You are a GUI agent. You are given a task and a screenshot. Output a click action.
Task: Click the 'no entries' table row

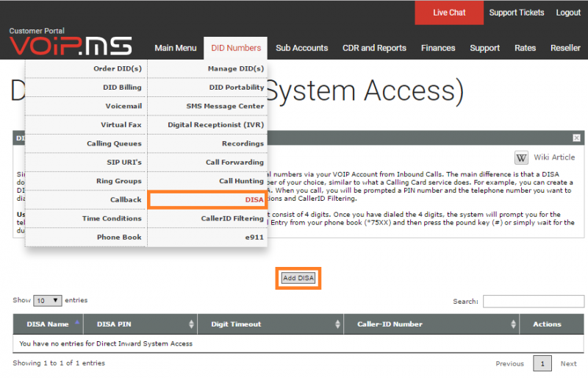[x=298, y=343]
